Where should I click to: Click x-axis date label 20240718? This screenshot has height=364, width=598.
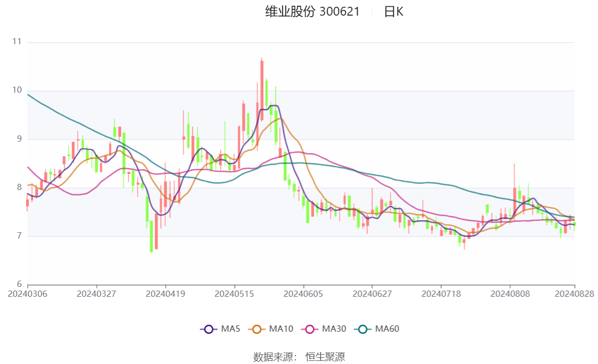tap(441, 294)
